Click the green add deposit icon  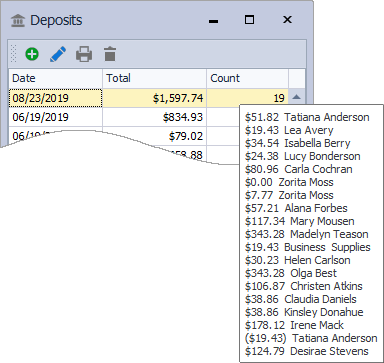pos(32,54)
